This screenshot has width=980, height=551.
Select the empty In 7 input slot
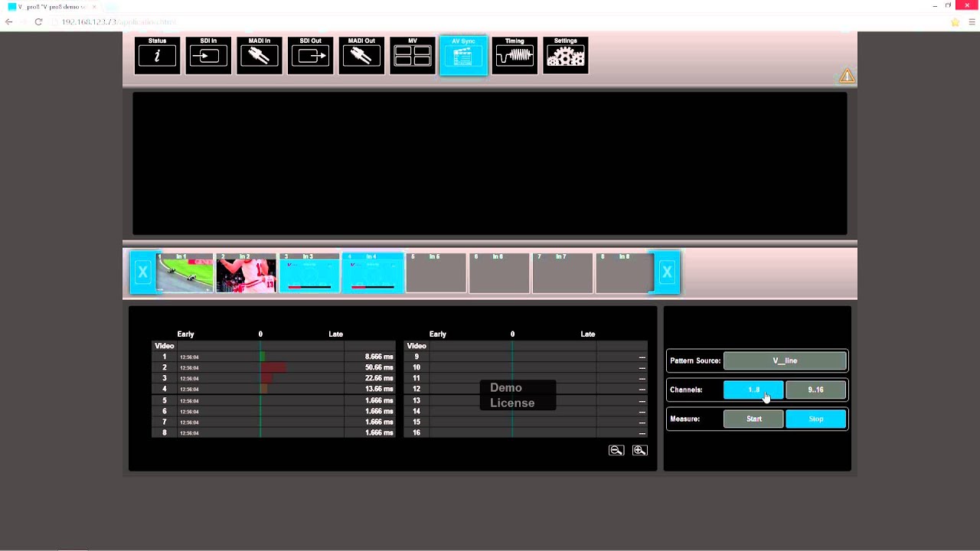point(562,273)
